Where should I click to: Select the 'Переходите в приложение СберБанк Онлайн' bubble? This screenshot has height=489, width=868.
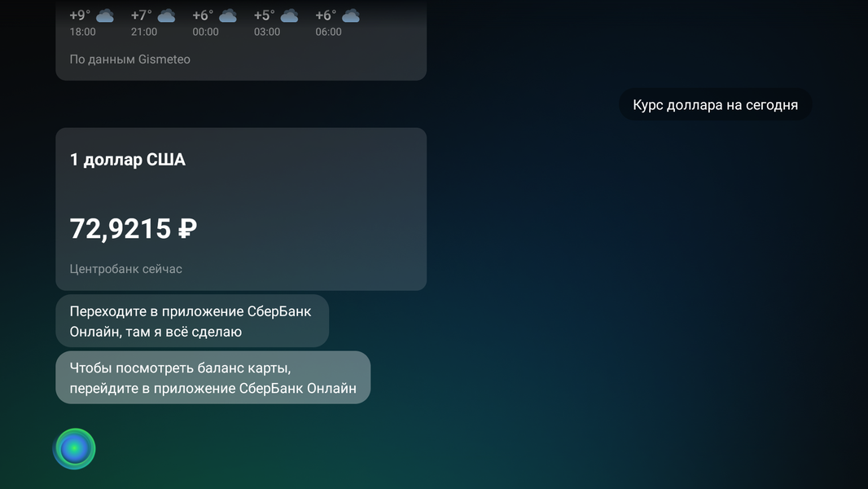[192, 321]
